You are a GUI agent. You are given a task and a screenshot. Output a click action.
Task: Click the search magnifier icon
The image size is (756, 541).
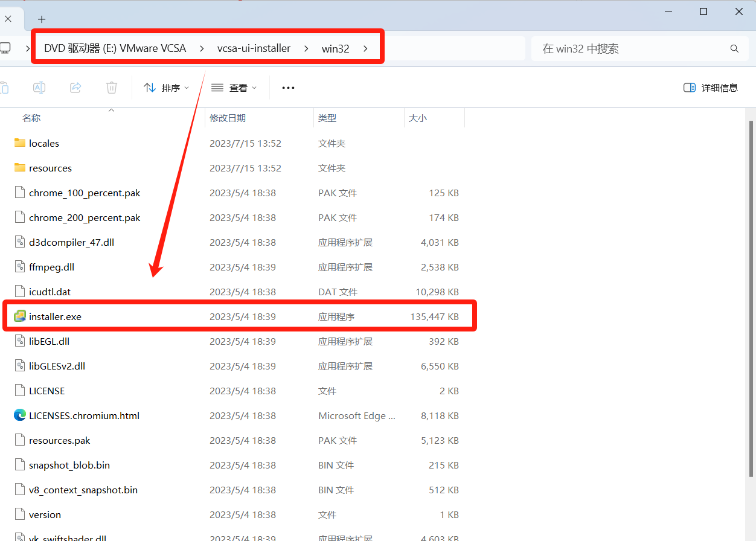point(734,49)
